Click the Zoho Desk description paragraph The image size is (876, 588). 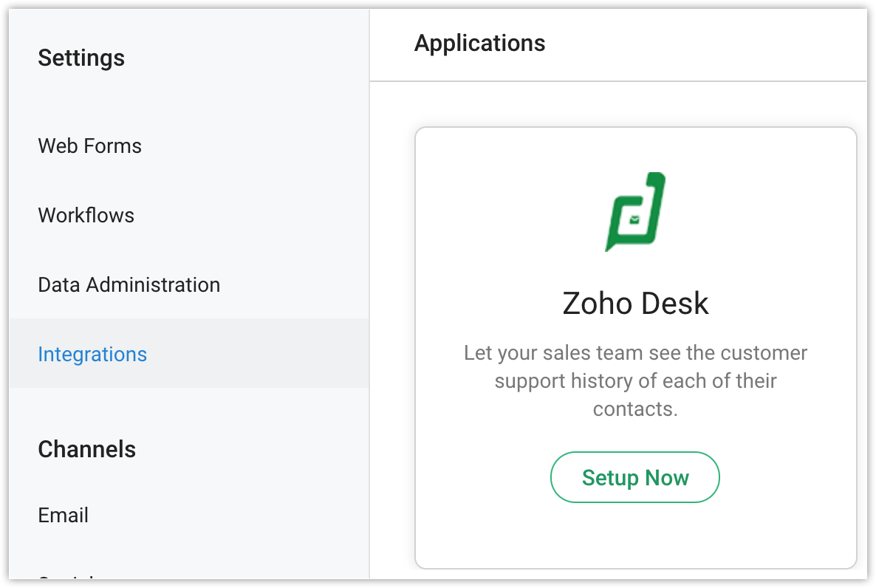pyautogui.click(x=635, y=380)
